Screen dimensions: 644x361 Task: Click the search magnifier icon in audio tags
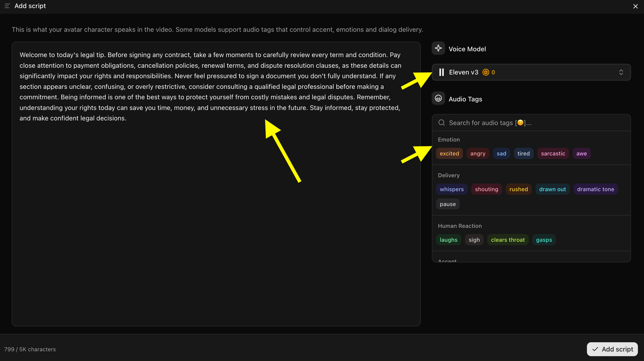(x=442, y=123)
